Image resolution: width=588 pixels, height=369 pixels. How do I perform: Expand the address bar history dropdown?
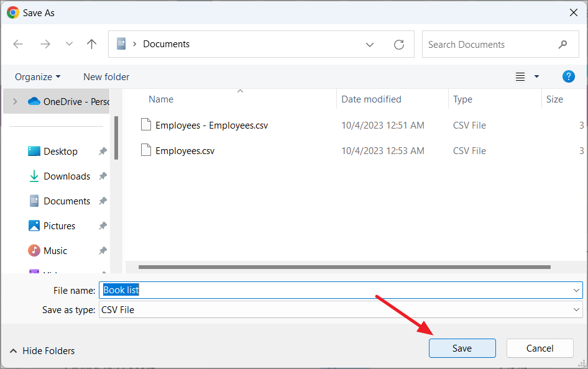(370, 45)
